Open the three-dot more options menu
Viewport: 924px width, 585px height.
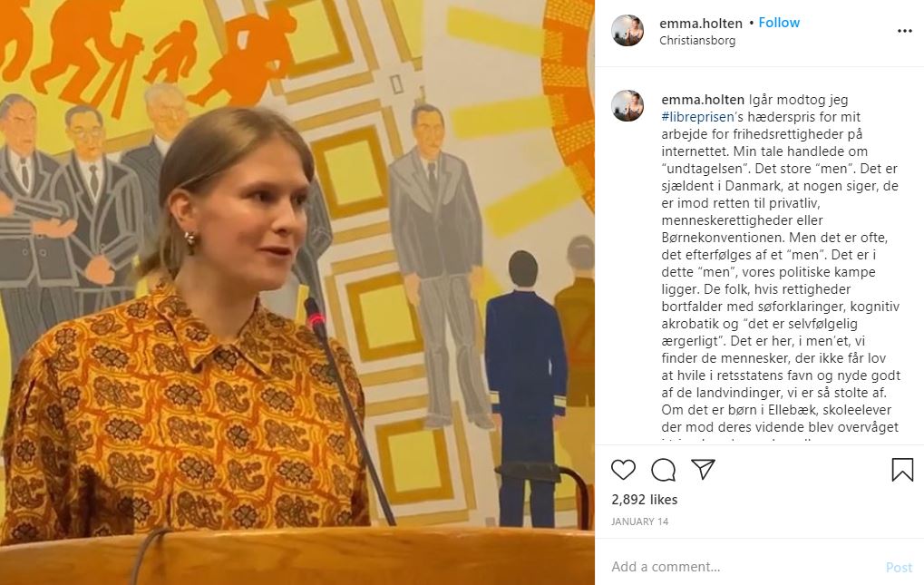tap(905, 31)
